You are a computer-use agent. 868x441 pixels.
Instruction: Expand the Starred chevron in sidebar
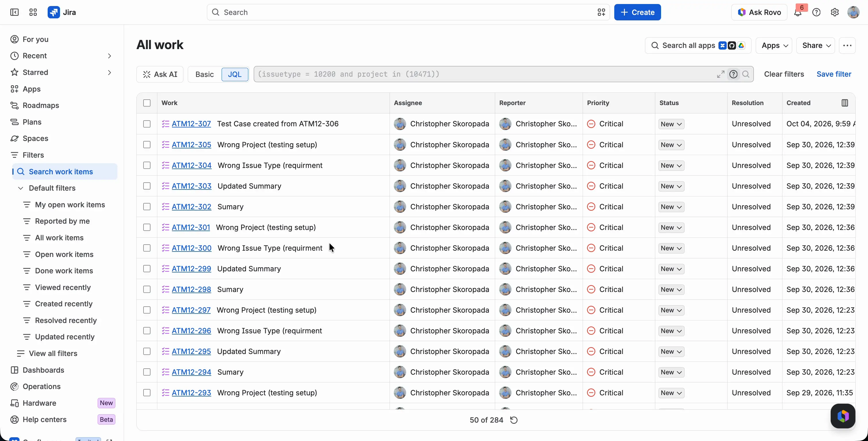110,72
